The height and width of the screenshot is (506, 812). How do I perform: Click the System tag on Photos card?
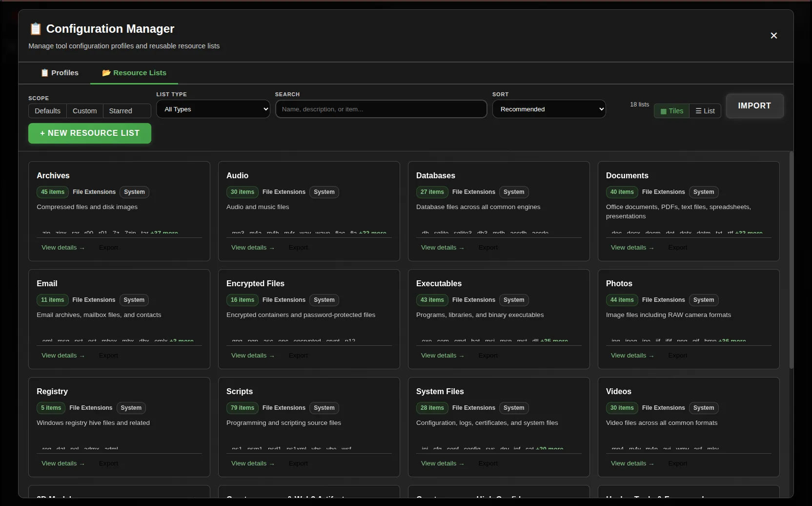click(x=704, y=300)
